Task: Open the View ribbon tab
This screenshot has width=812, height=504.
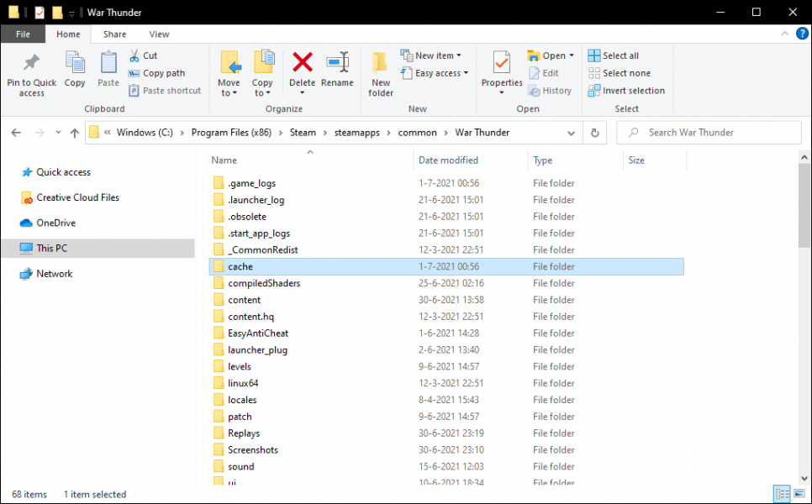Action: 159,34
